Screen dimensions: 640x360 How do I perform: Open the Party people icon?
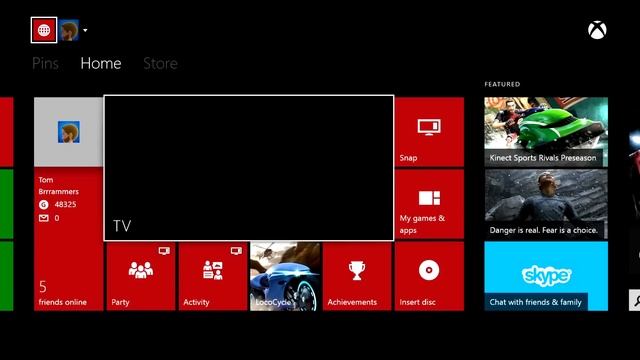(x=141, y=270)
